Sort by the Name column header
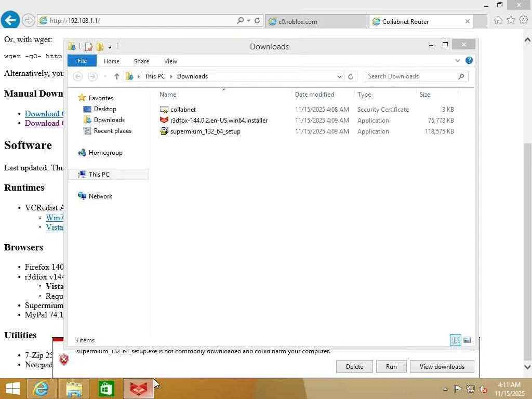 tap(224, 95)
